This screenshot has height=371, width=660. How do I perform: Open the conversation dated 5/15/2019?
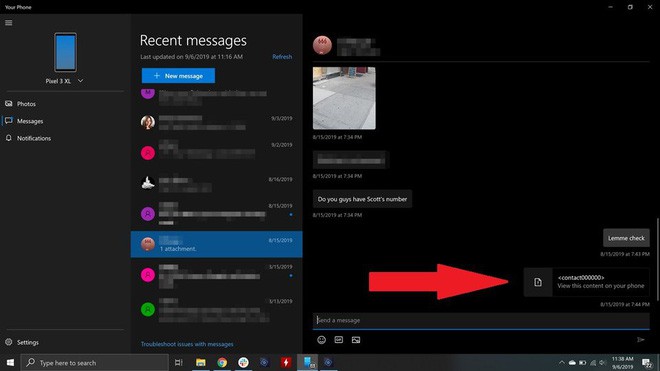point(216,275)
